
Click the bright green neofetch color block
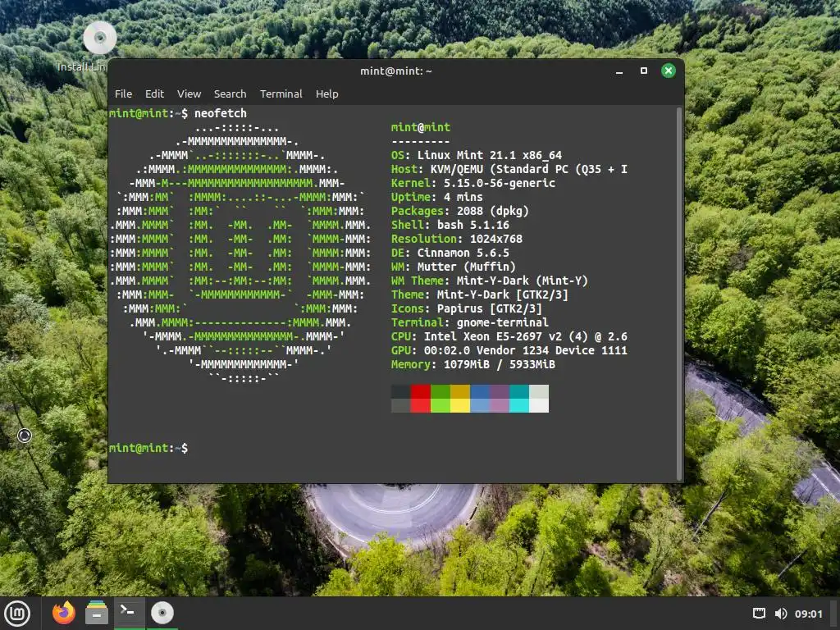tap(441, 405)
